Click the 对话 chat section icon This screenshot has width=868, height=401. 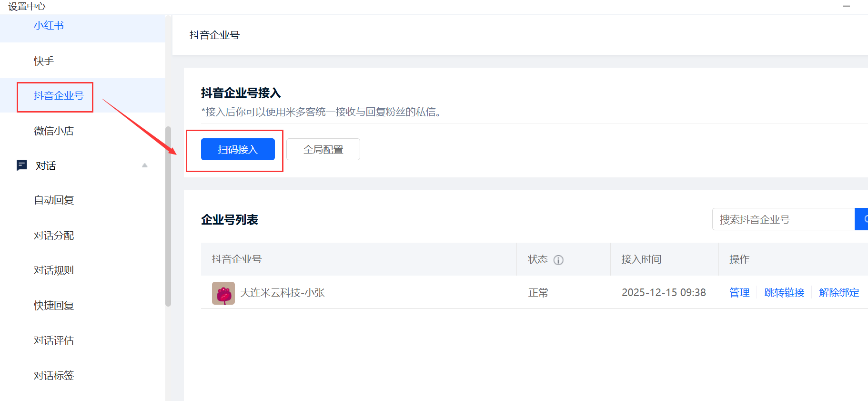click(x=22, y=165)
